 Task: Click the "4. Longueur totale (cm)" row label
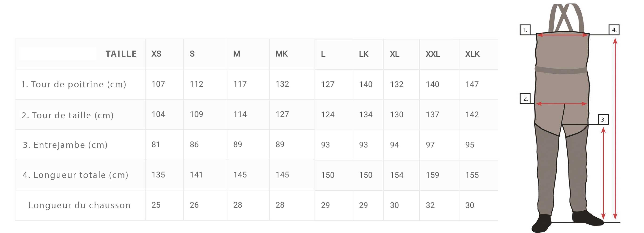coord(75,175)
